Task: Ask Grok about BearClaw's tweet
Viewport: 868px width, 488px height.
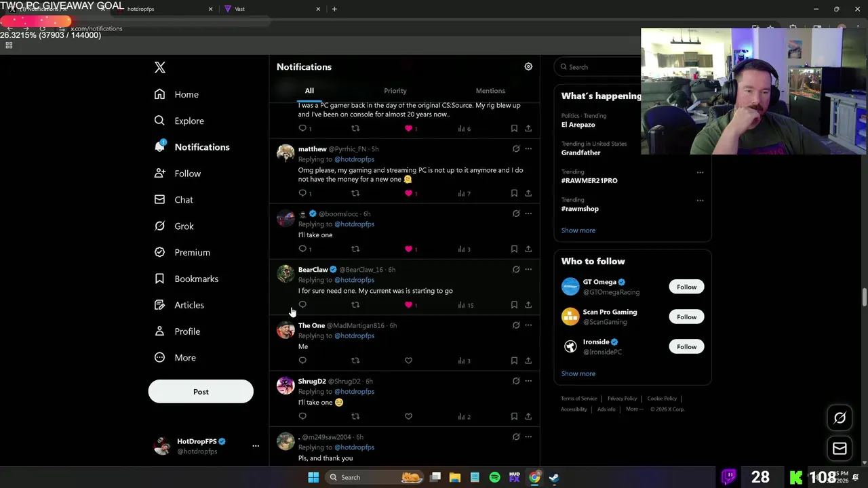Action: [516, 269]
